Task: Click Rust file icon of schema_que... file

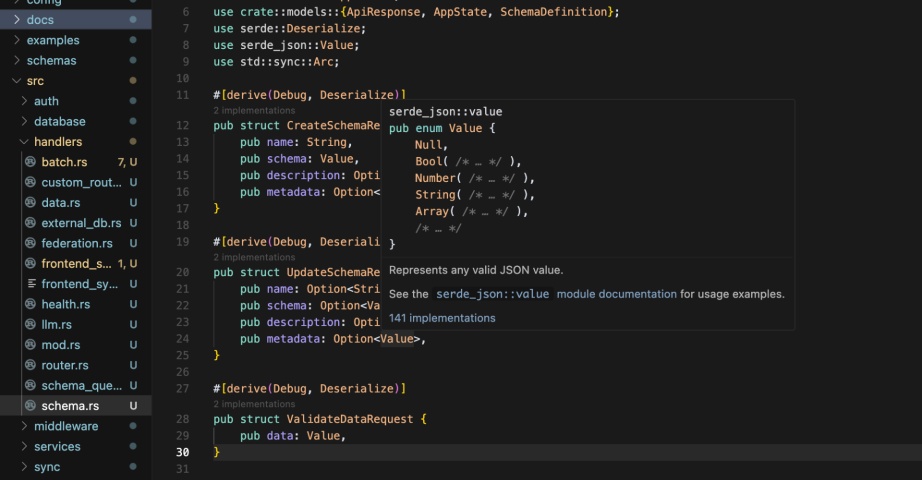Action: point(31,385)
